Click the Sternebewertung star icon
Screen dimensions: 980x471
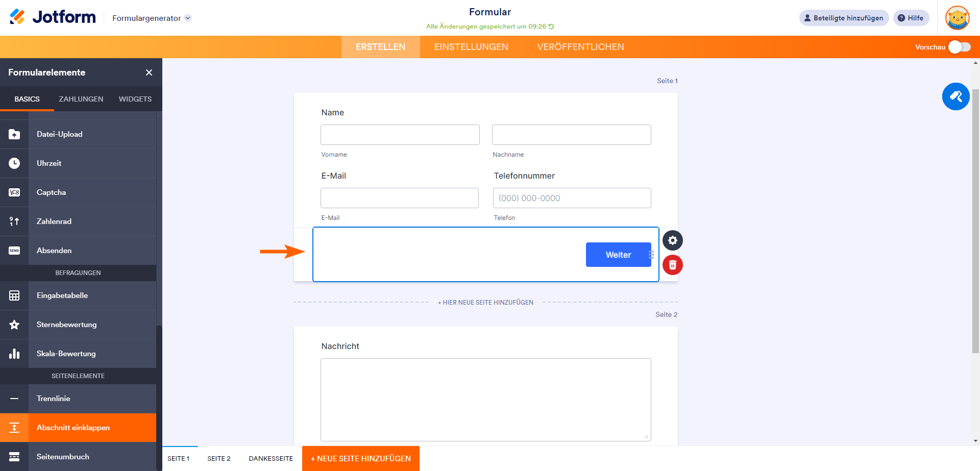pyautogui.click(x=14, y=325)
